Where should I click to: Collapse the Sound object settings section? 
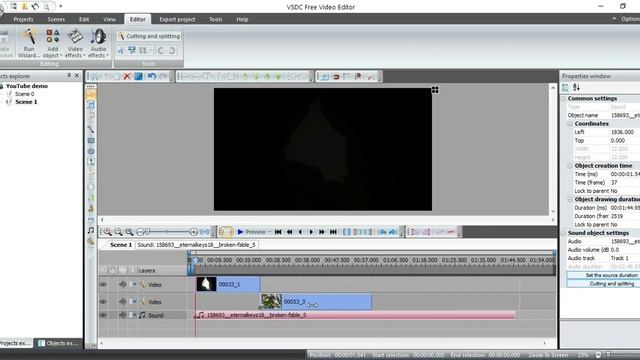(563, 233)
